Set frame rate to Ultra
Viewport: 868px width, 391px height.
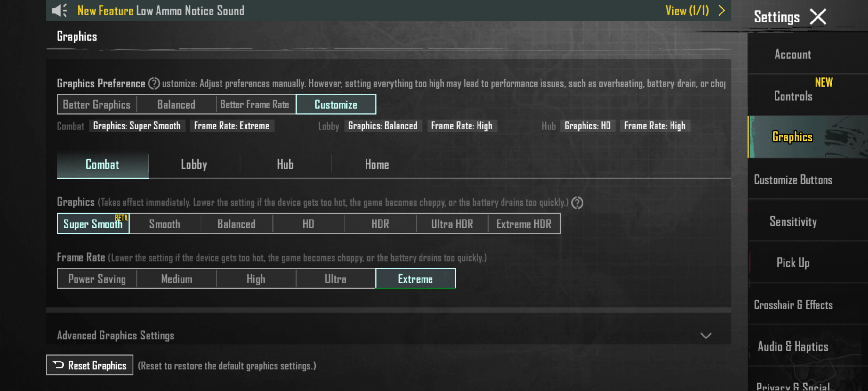(x=336, y=279)
